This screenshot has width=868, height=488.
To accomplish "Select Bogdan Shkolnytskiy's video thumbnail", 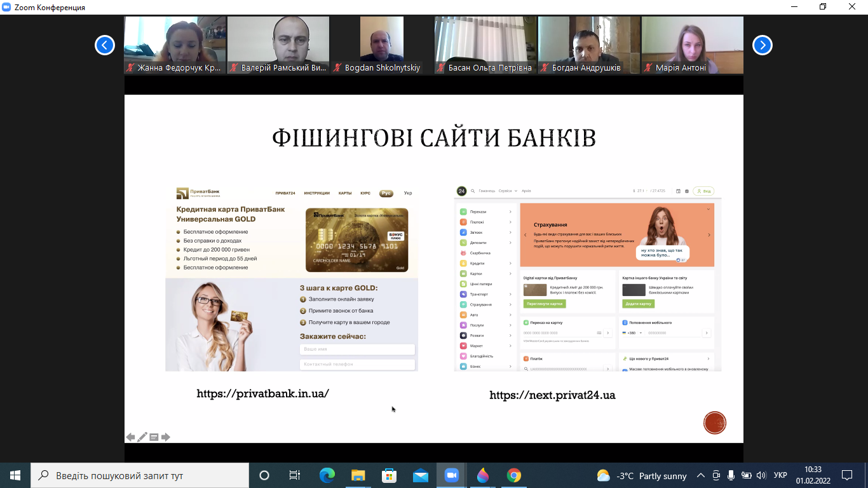I will click(x=382, y=45).
